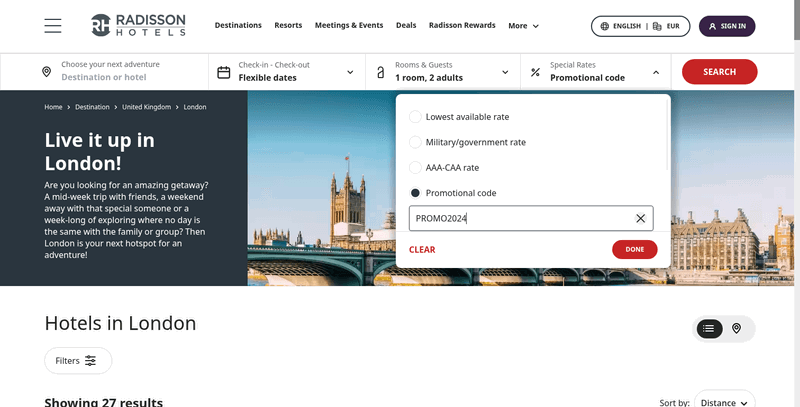Click the percent icon for Special Rates
Image resolution: width=800 pixels, height=407 pixels.
tap(535, 72)
